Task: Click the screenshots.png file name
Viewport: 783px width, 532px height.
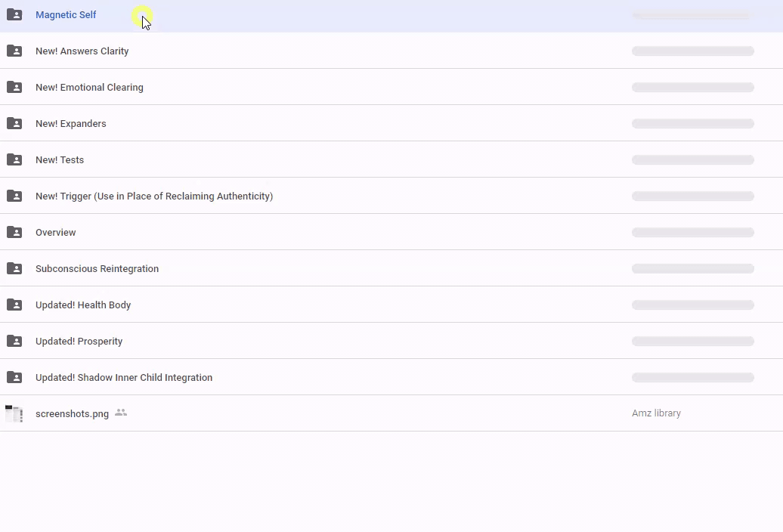Action: click(x=72, y=414)
